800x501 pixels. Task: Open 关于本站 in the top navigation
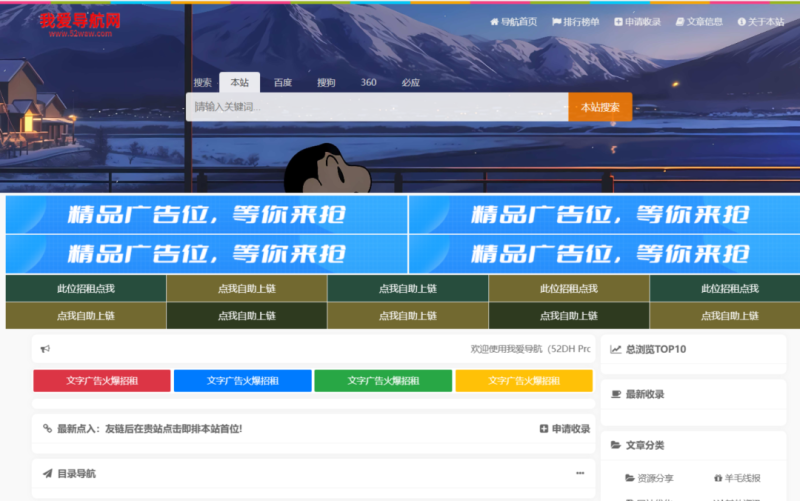point(761,21)
